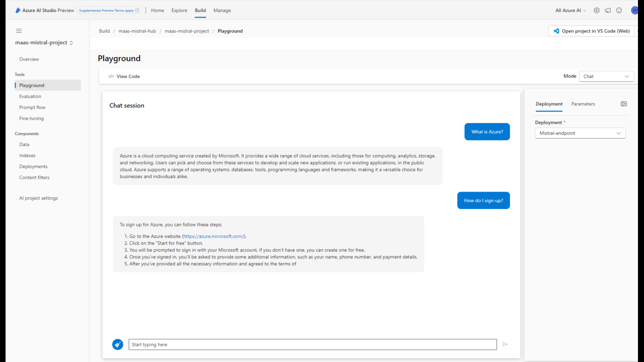
Task: Clear chat using the broom icon
Action: click(118, 344)
